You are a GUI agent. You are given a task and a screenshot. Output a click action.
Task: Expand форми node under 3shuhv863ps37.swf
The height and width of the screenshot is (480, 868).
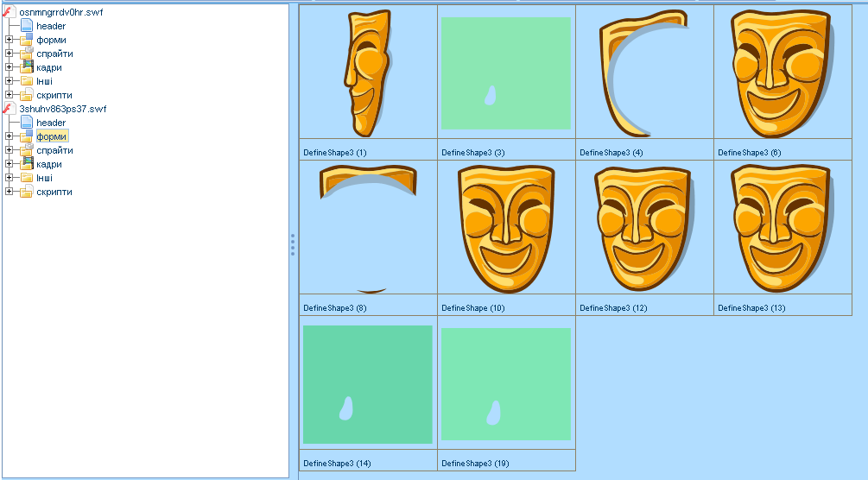point(9,136)
